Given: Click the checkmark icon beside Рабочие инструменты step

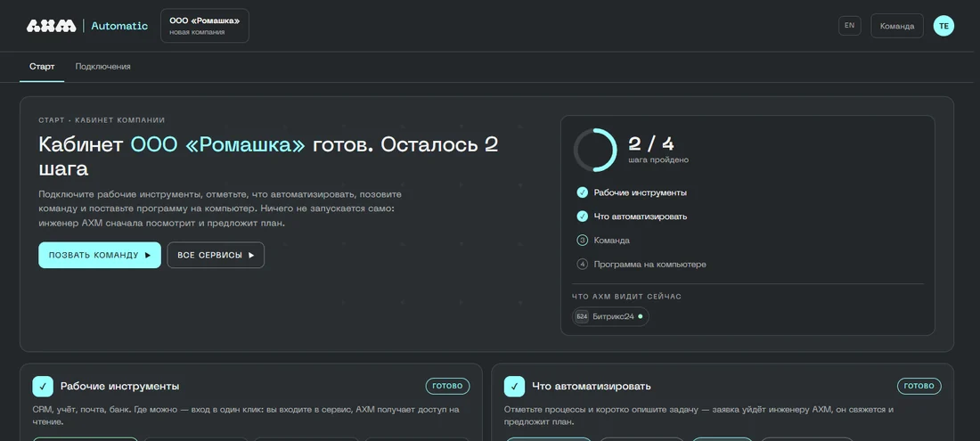Looking at the screenshot, I should [x=582, y=192].
